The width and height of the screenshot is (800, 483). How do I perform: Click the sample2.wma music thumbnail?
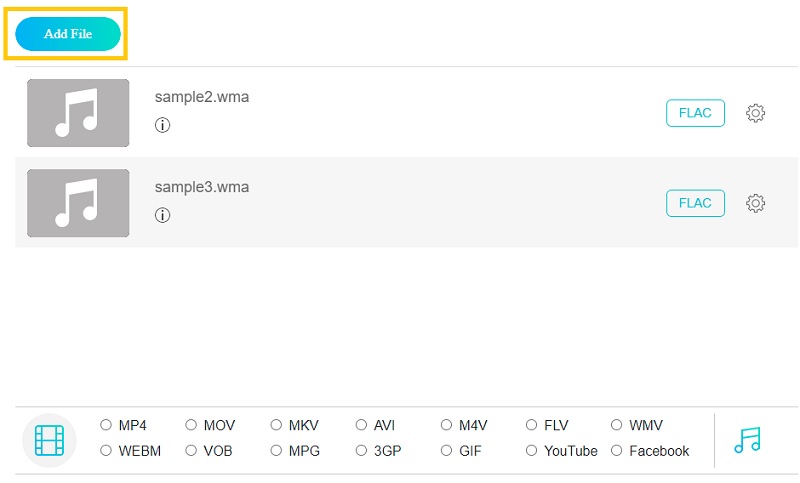(78, 113)
